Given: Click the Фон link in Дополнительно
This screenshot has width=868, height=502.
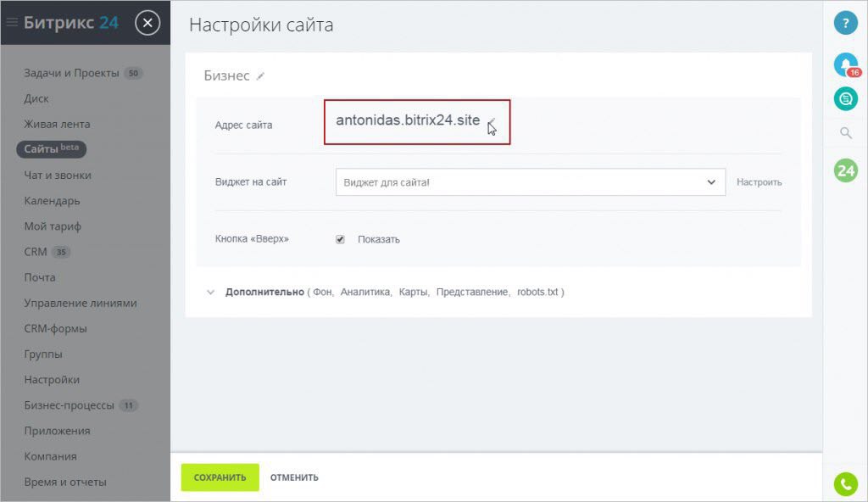Looking at the screenshot, I should tap(323, 292).
